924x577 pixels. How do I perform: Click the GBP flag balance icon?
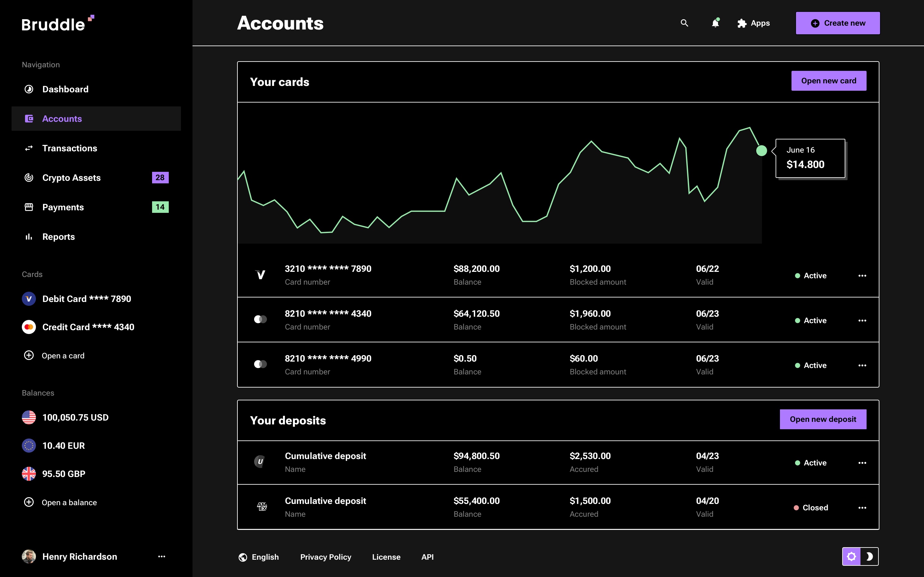29,473
